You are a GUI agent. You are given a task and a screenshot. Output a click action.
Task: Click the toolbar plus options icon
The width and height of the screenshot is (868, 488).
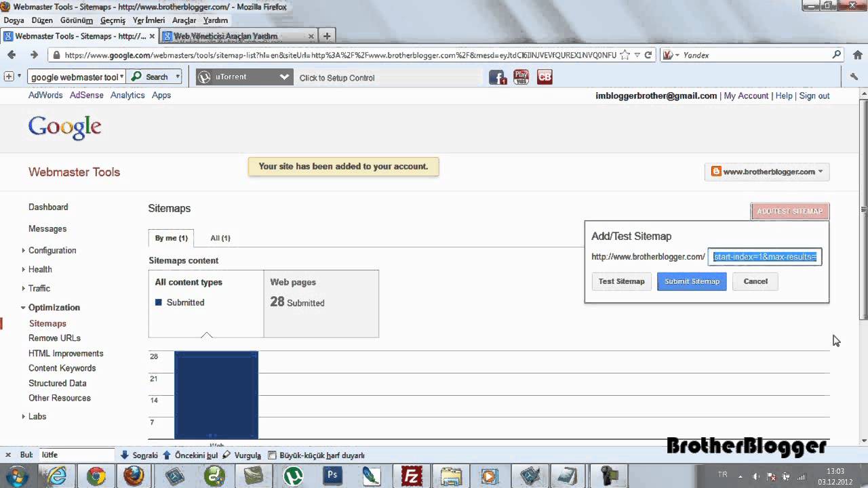point(9,77)
